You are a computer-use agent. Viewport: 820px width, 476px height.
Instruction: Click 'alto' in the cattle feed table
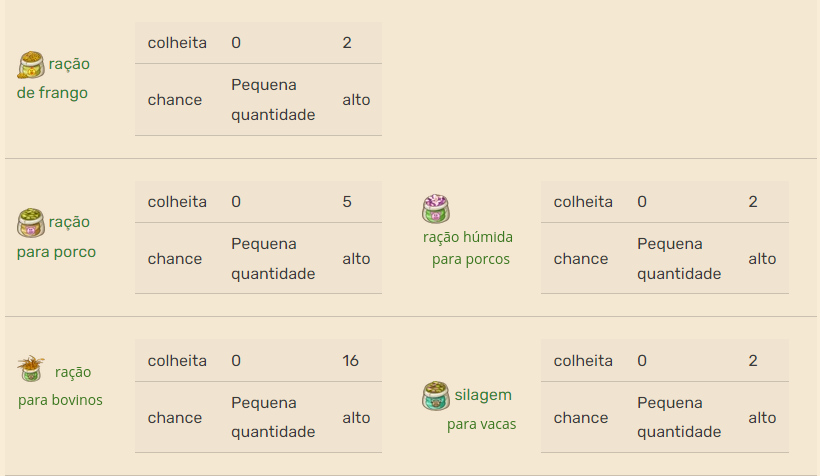[x=356, y=418]
